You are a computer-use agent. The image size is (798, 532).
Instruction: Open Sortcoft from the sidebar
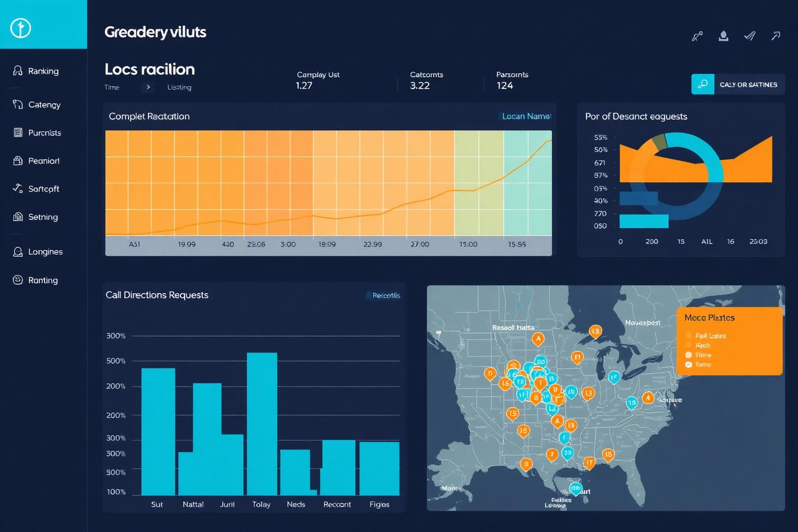(36, 188)
